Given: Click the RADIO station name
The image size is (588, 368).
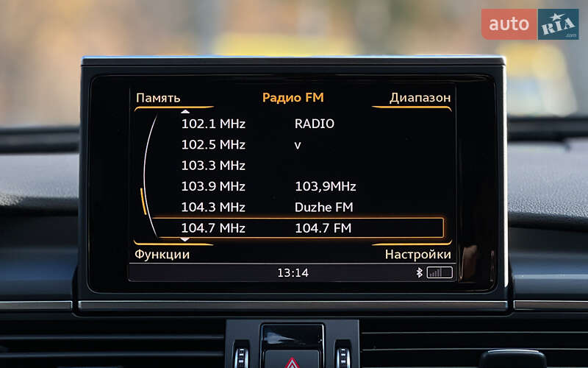Looking at the screenshot, I should (315, 124).
